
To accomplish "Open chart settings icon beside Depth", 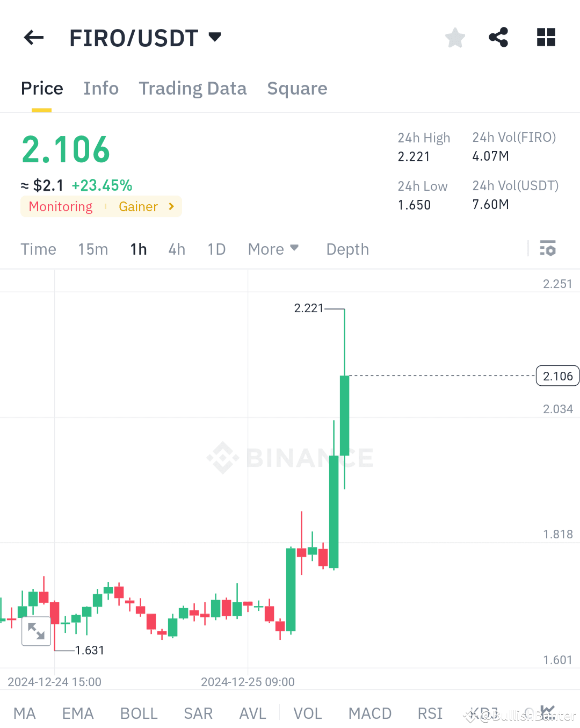I will pyautogui.click(x=548, y=248).
